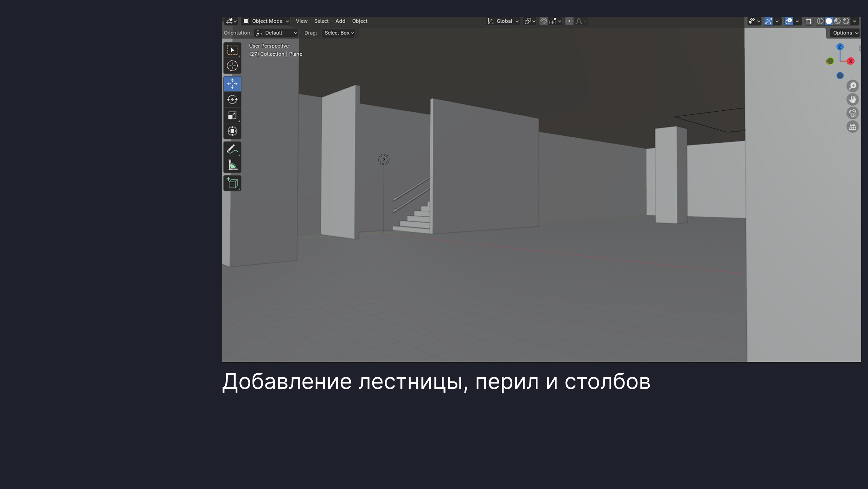
Task: Click the freestanding pillar on right
Action: (x=671, y=174)
